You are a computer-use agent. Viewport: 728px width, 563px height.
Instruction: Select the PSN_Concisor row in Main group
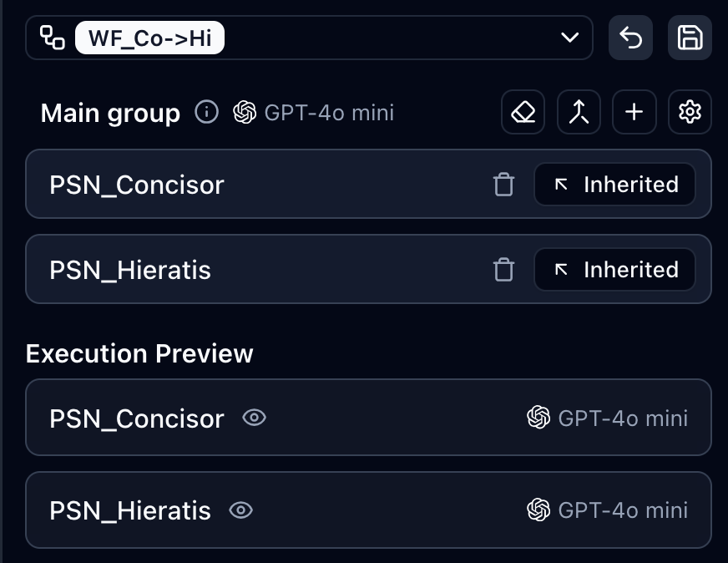coord(250,185)
